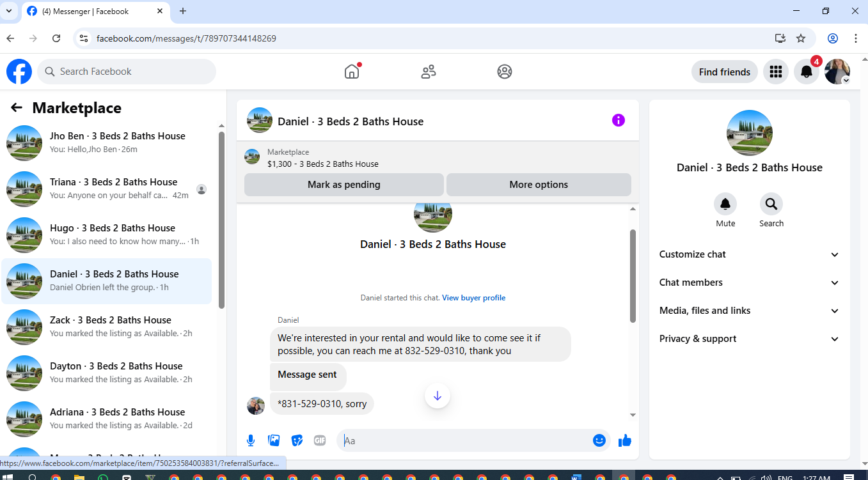Click the sender avatar beside *831-529-0310 message
The height and width of the screenshot is (480, 868).
[256, 405]
